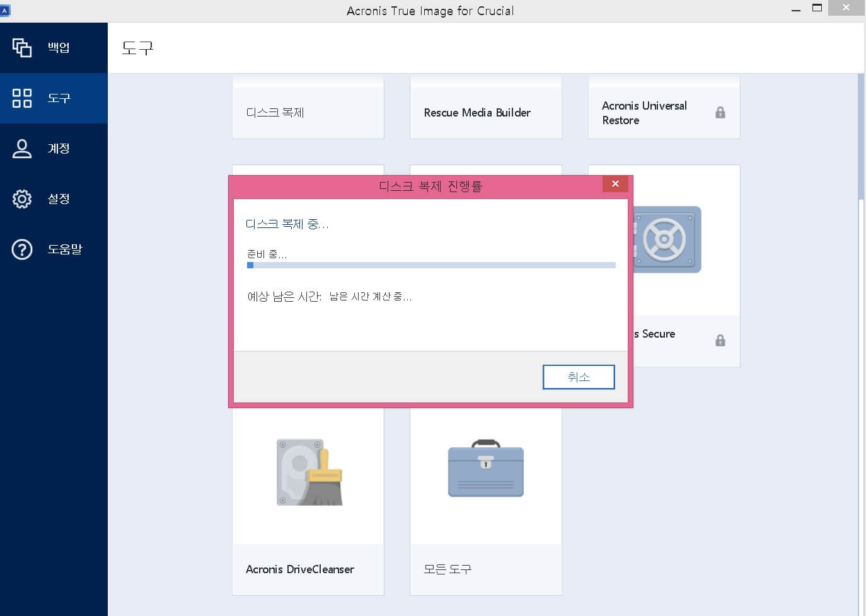
Task: Click the '디스크 복제 중...' heading
Action: [x=287, y=224]
